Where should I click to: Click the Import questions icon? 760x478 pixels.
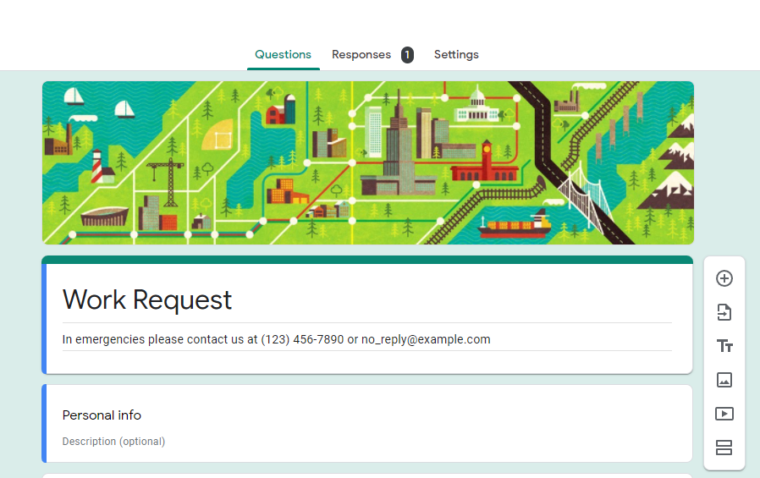725,313
